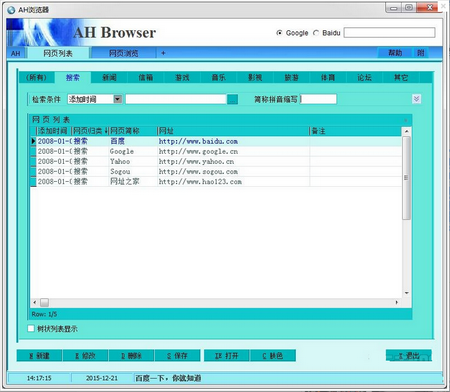450x392 pixels.
Task: Click the AH tab
Action: click(x=16, y=53)
